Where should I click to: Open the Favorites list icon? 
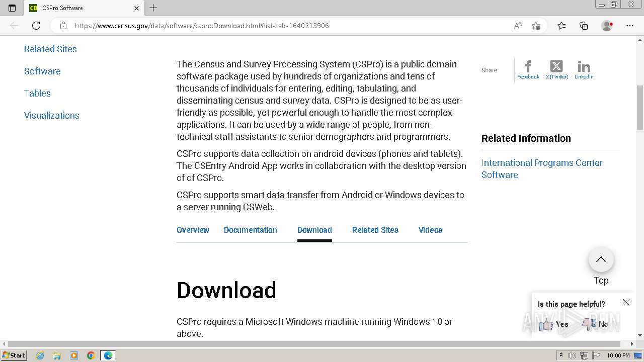(561, 26)
